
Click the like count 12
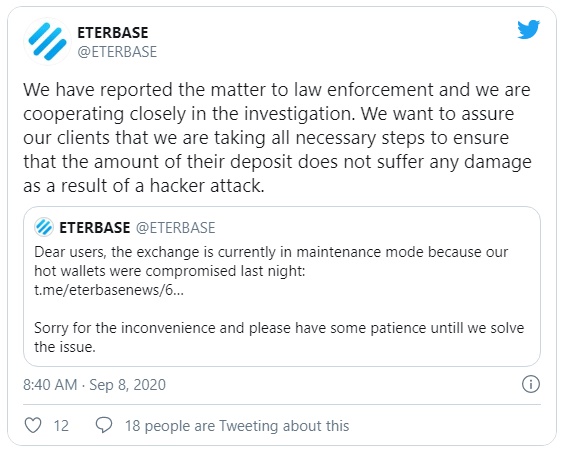61,426
